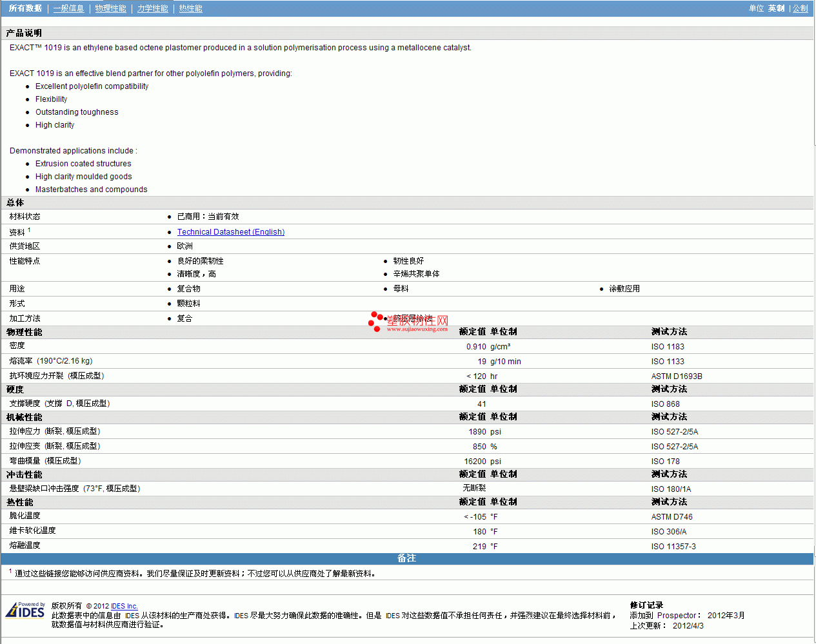The height and width of the screenshot is (644, 816).
Task: Select the 支撑硬度 row label
Action: [59, 404]
